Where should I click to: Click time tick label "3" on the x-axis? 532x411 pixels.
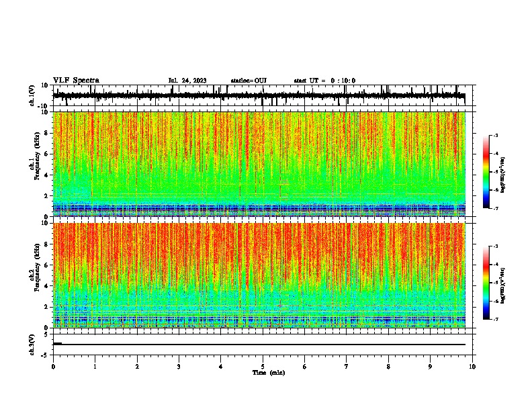(x=179, y=367)
